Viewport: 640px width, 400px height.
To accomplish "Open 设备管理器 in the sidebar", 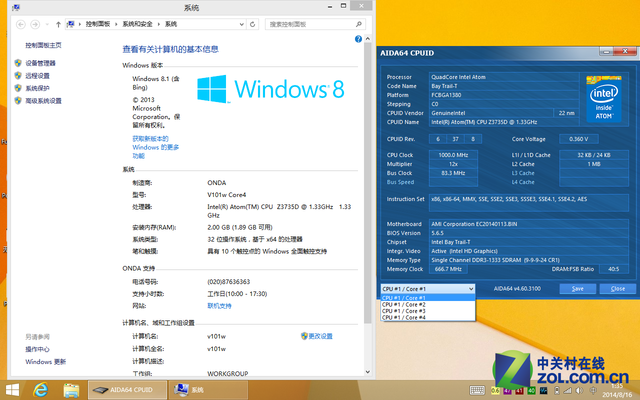I will coord(40,63).
